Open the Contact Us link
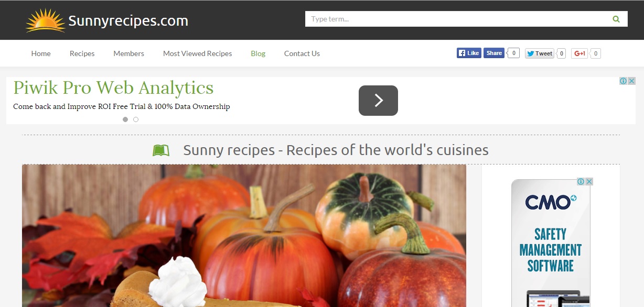 (x=302, y=53)
